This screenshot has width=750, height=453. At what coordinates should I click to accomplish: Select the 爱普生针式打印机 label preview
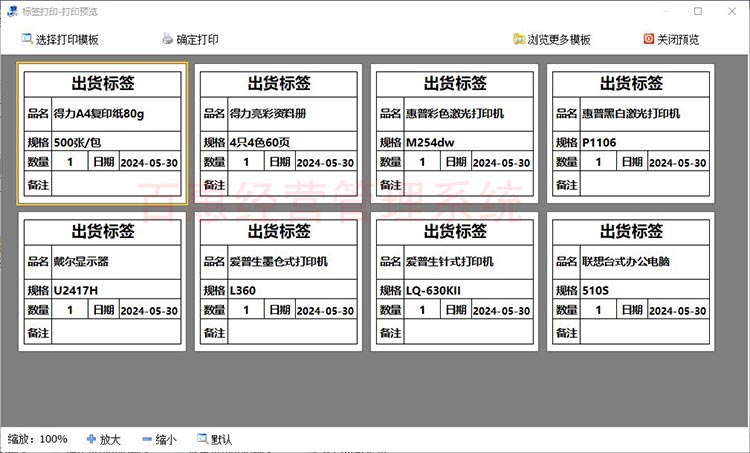[x=454, y=282]
